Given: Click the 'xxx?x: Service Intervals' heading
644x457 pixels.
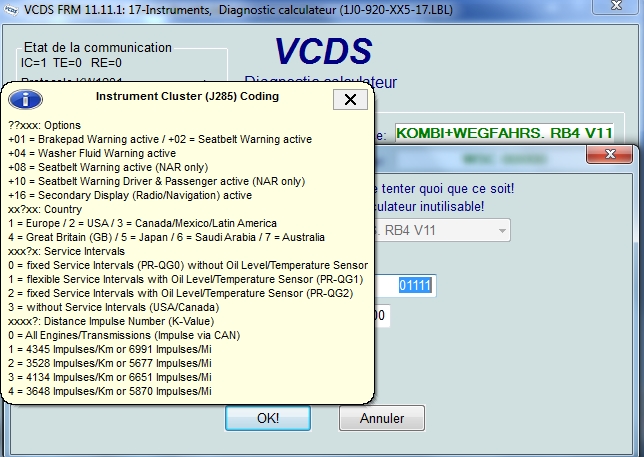Looking at the screenshot, I should coord(67,251).
